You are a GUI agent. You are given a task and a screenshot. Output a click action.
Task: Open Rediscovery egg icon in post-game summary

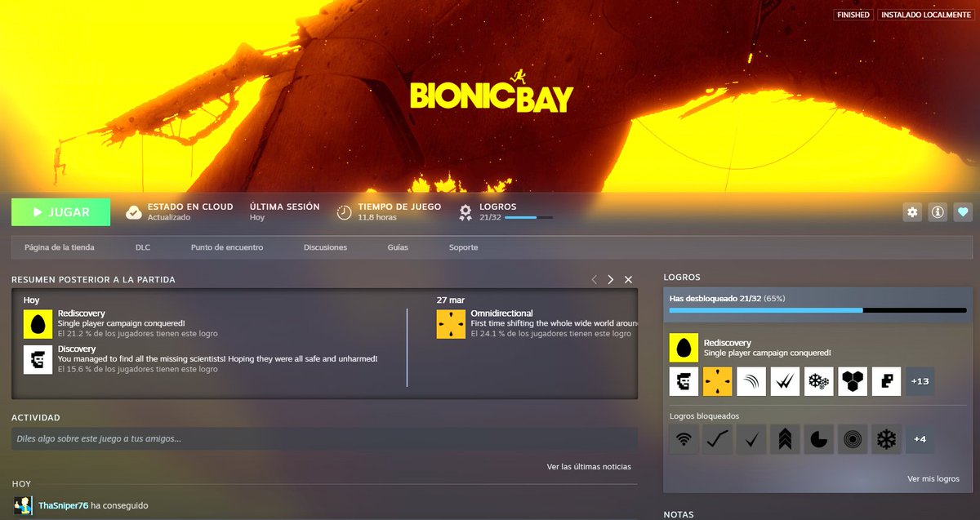[x=38, y=324]
